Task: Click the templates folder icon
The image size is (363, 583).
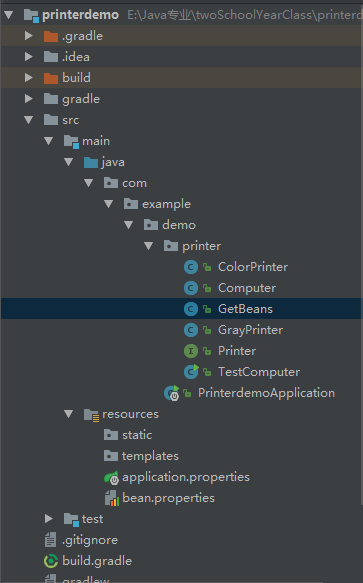Action: (111, 456)
